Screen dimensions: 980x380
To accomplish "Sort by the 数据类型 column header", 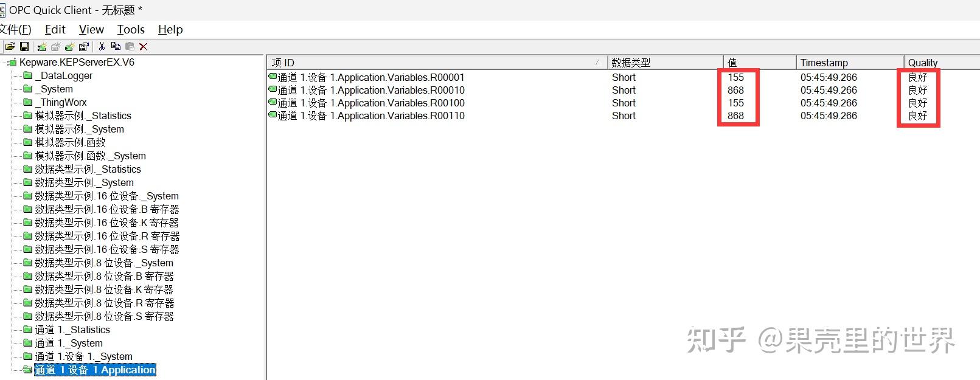I will (x=665, y=63).
